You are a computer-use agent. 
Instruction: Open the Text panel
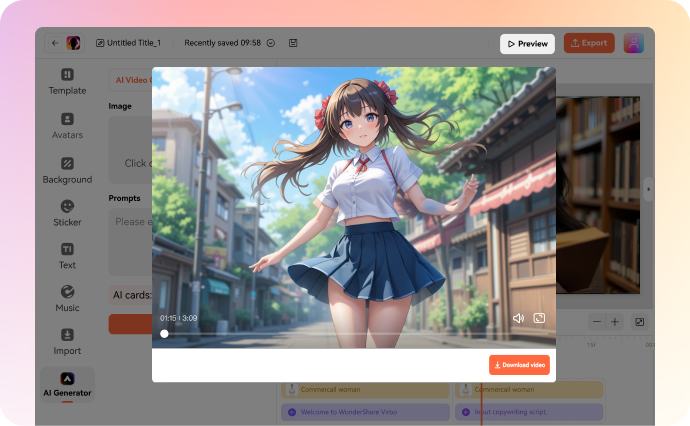pos(67,256)
